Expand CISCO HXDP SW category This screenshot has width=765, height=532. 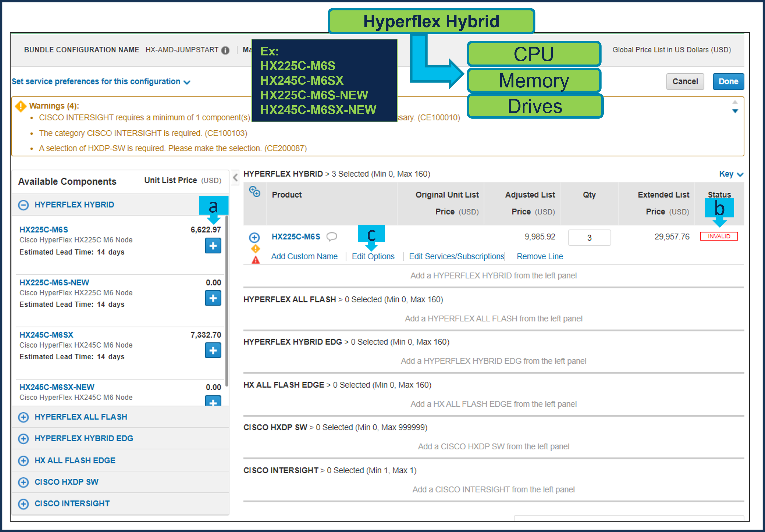pyautogui.click(x=23, y=482)
